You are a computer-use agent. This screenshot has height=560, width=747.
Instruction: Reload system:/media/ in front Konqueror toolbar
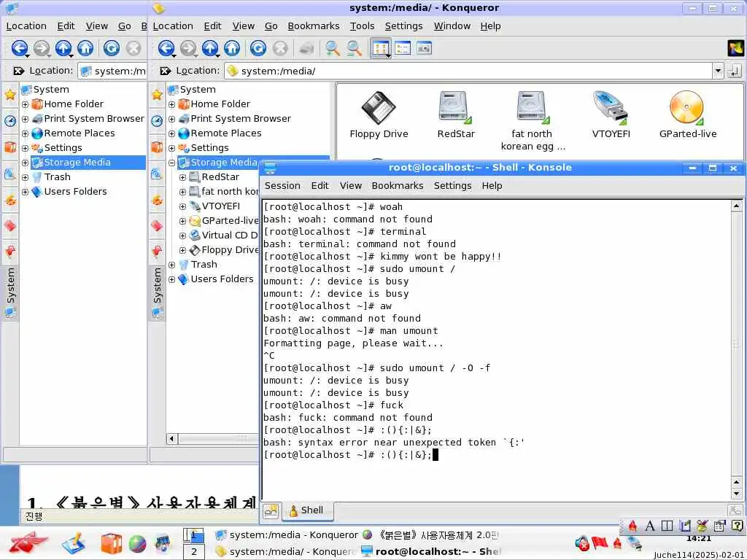258,48
